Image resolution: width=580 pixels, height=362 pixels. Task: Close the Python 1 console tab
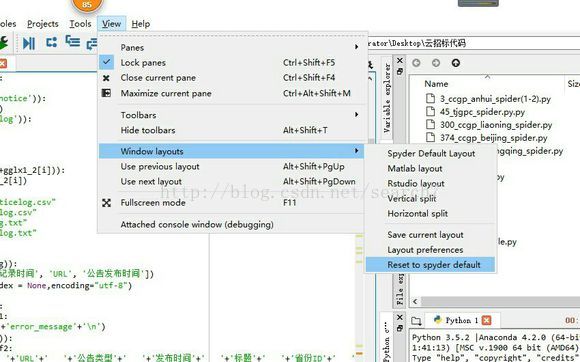(486, 320)
